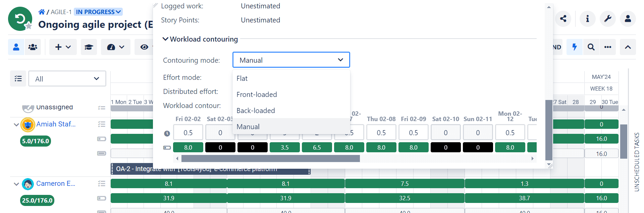This screenshot has width=644, height=213.
Task: Click the task list icon in Amiah's row
Action: (x=102, y=124)
